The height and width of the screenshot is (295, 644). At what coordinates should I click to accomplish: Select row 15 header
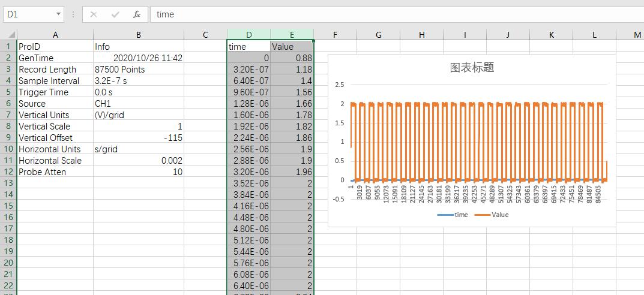pyautogui.click(x=8, y=206)
